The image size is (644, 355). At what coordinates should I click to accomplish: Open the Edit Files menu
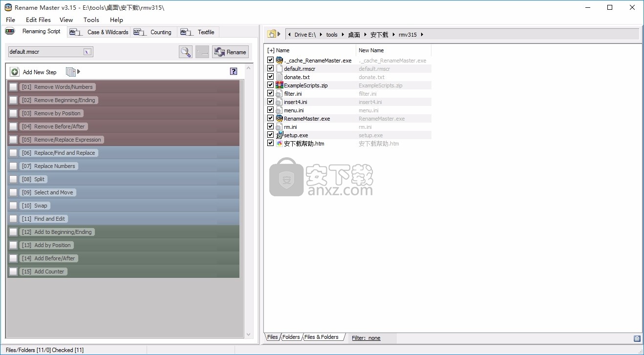click(38, 20)
